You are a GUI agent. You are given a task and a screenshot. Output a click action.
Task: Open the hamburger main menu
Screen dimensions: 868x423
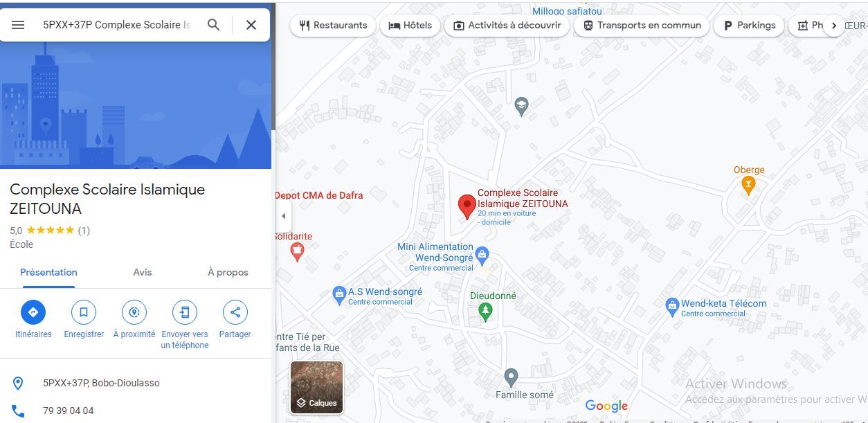(18, 25)
